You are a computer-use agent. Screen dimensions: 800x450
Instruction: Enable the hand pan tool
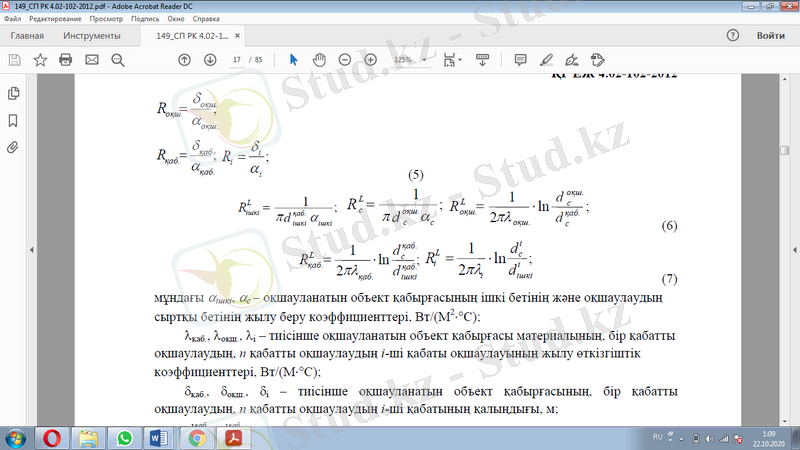click(x=319, y=60)
